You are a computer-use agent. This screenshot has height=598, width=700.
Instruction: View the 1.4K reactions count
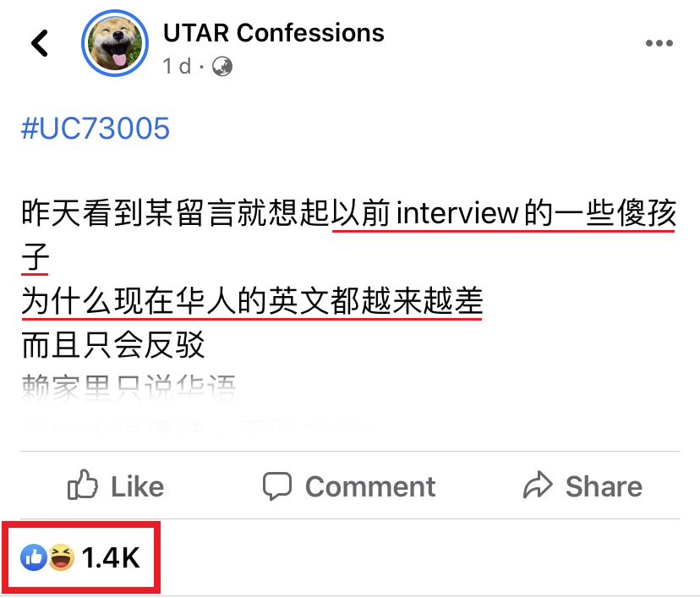[x=111, y=557]
